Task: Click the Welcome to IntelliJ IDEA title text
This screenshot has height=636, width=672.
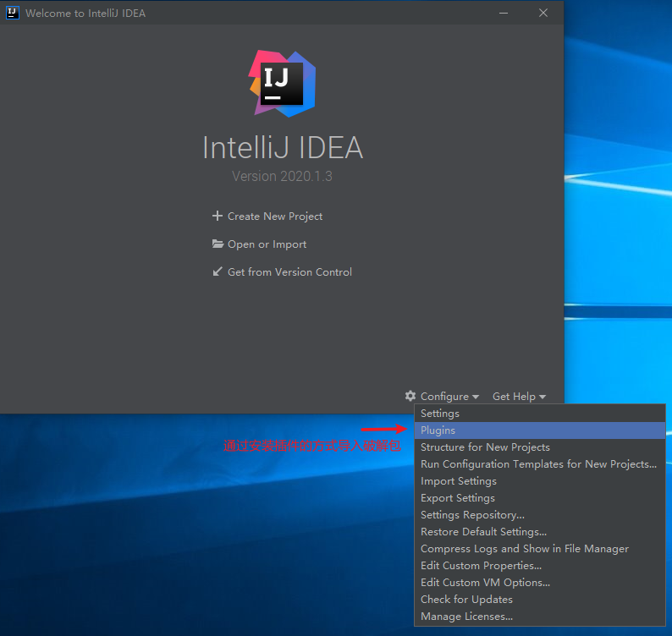Action: click(x=85, y=14)
